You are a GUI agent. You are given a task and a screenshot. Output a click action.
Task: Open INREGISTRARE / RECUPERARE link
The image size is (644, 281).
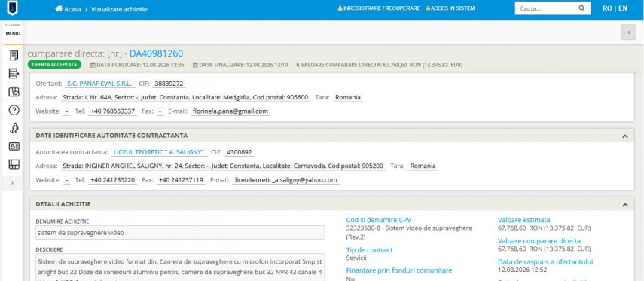click(x=379, y=8)
